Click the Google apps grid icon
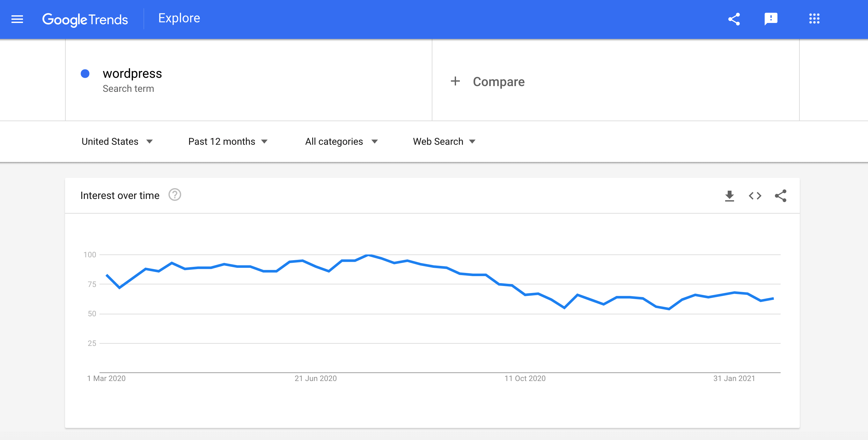 point(814,18)
